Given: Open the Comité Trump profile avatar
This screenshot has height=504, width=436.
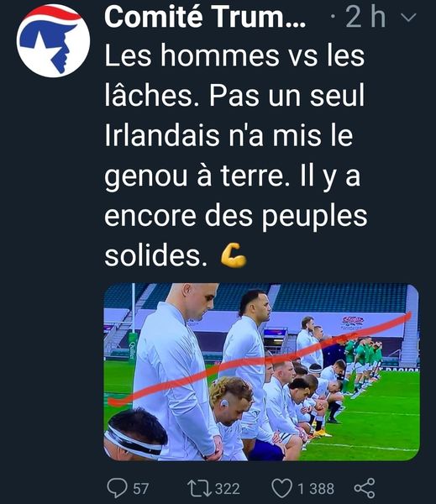Looking at the screenshot, I should 54,40.
